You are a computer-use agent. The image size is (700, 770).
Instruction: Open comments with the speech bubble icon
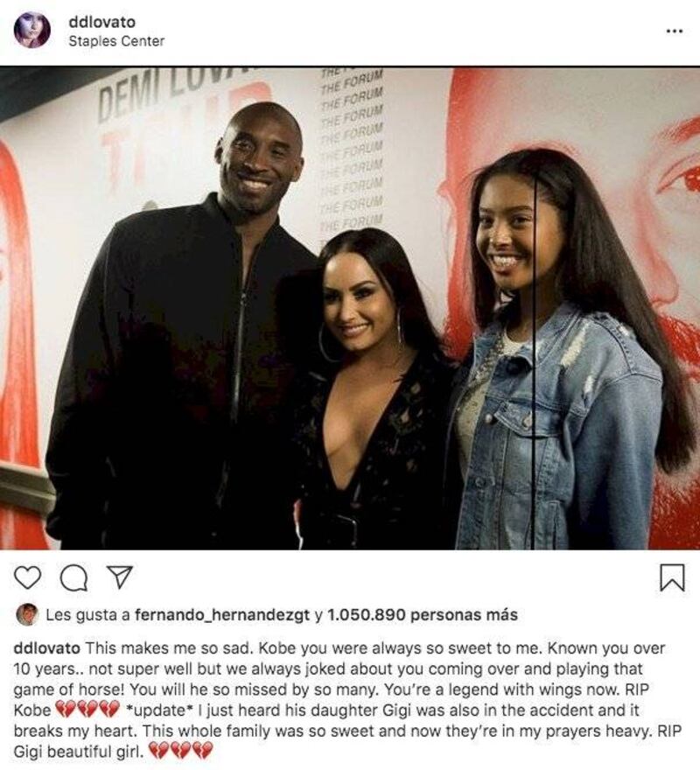coord(74,577)
